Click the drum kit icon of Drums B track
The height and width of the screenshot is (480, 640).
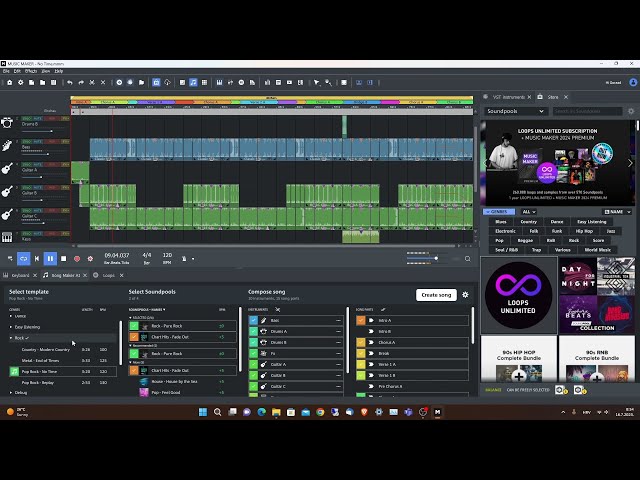tap(7, 122)
